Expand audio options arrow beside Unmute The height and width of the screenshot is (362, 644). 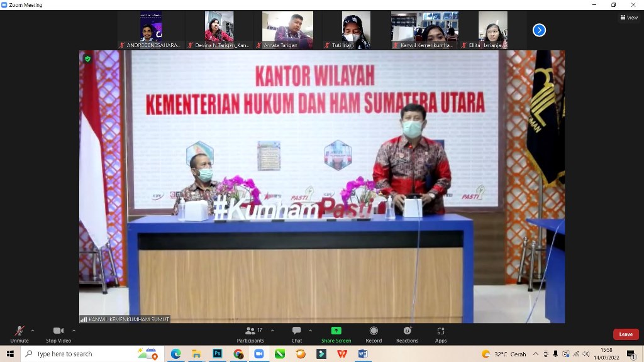pyautogui.click(x=33, y=331)
